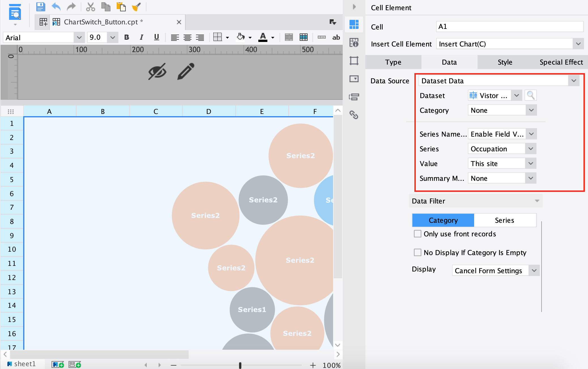The height and width of the screenshot is (369, 588).
Task: Click the scissors cut icon
Action: [x=91, y=7]
